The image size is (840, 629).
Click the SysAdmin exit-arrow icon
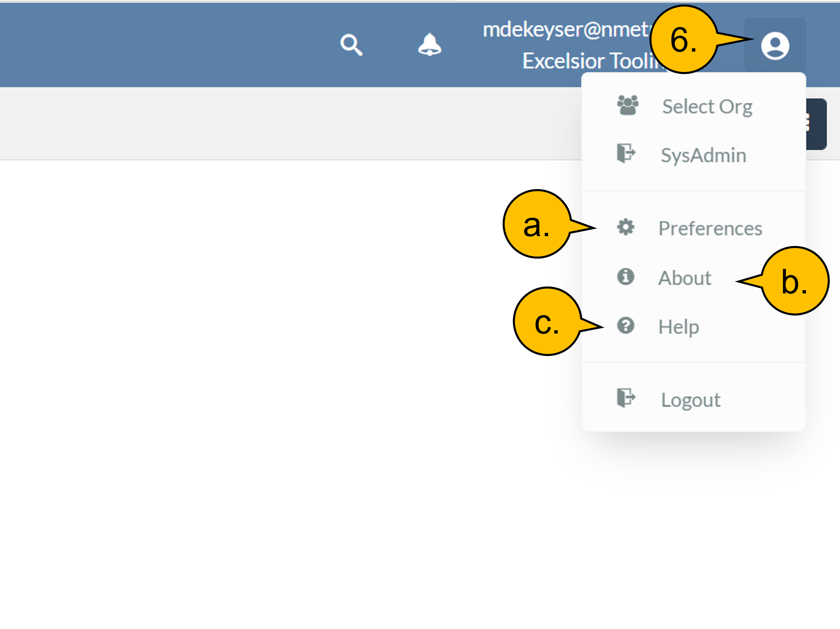(x=626, y=153)
